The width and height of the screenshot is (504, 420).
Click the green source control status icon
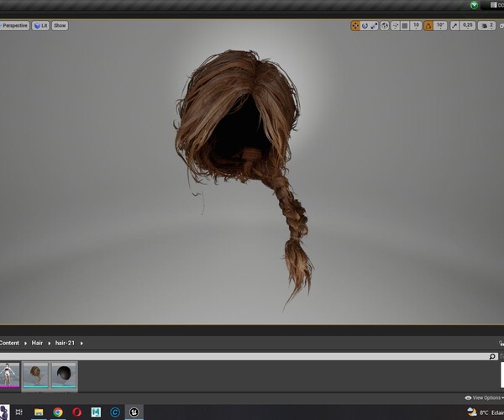pyautogui.click(x=474, y=5)
